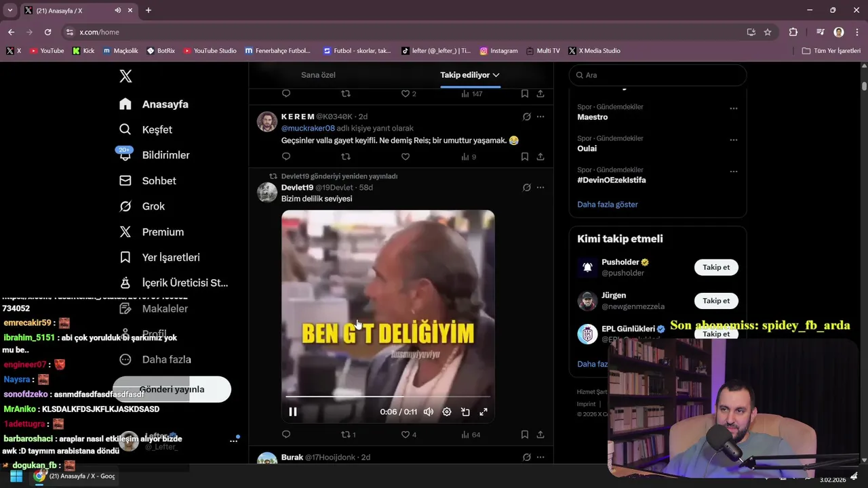View analytics of top post showing 147

[x=471, y=94]
